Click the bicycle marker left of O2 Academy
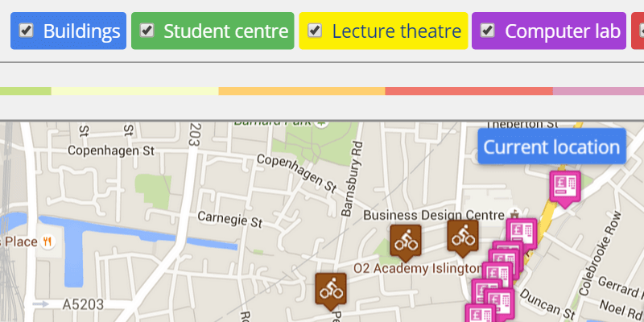644x322 pixels. pos(406,242)
